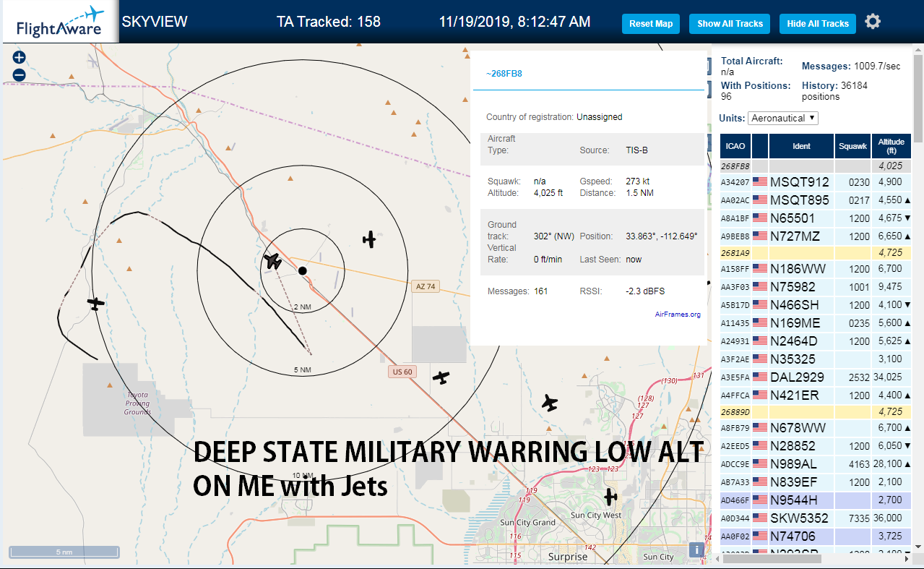Select the MSQT912 row ident
This screenshot has height=569, width=924.
[x=800, y=181]
